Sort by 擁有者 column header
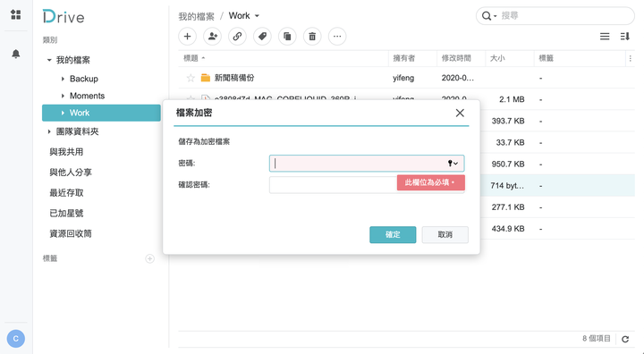This screenshot has width=644, height=354. (x=403, y=59)
